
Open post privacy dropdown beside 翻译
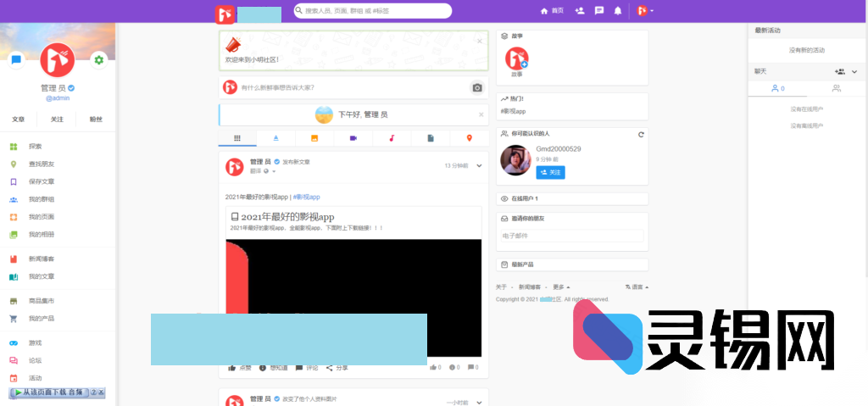[270, 171]
